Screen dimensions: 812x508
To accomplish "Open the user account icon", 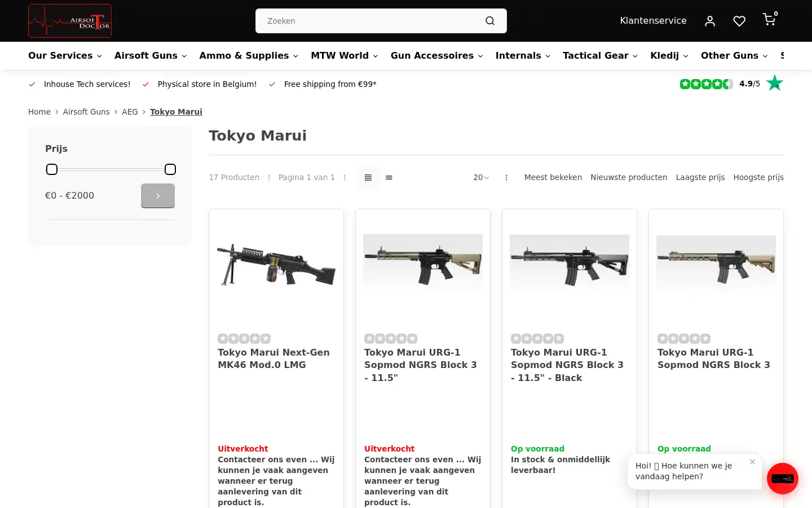I will point(710,21).
